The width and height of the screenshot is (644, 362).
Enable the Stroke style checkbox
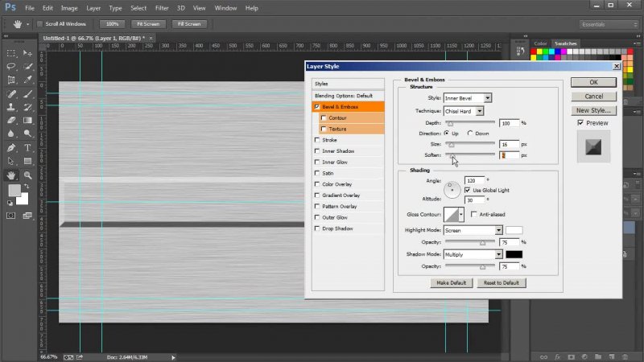coord(316,140)
